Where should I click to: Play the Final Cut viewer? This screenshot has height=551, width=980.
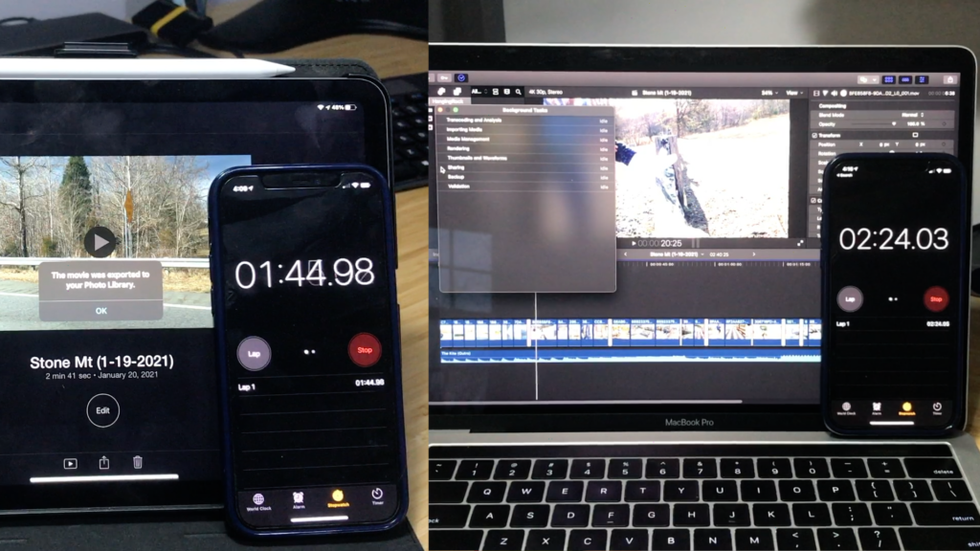(634, 243)
